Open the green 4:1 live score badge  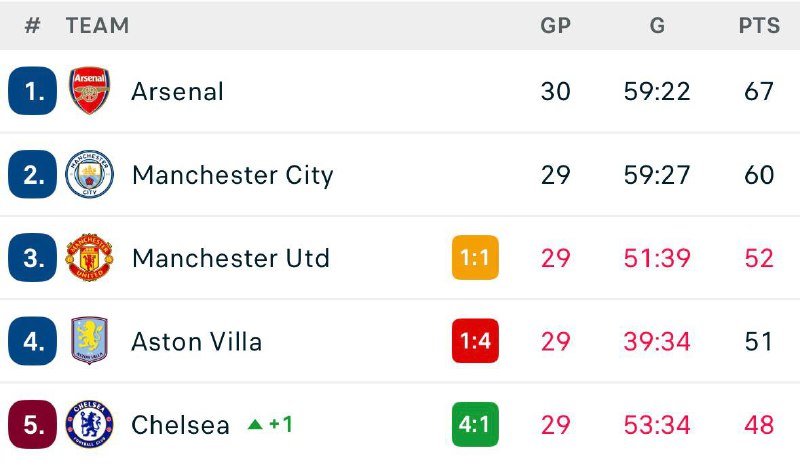click(475, 424)
